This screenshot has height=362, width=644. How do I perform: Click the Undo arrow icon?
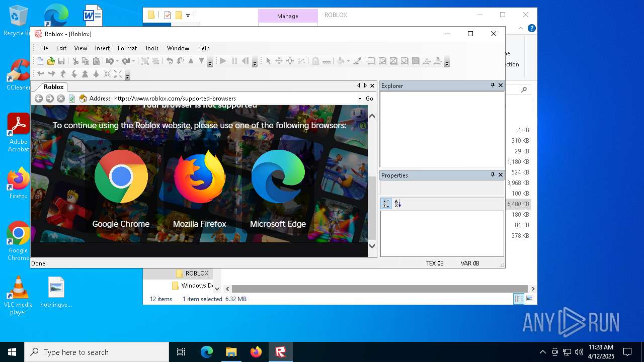tap(109, 61)
